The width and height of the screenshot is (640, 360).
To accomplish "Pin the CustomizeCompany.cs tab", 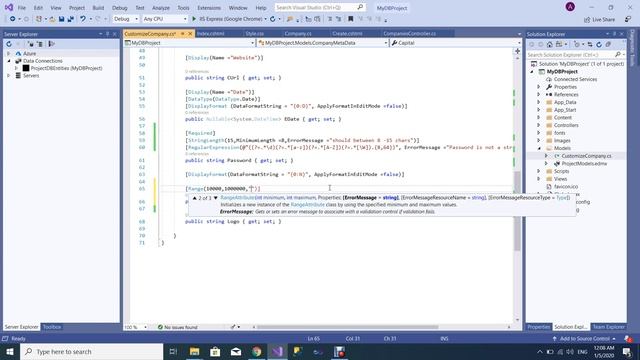I will (x=182, y=33).
